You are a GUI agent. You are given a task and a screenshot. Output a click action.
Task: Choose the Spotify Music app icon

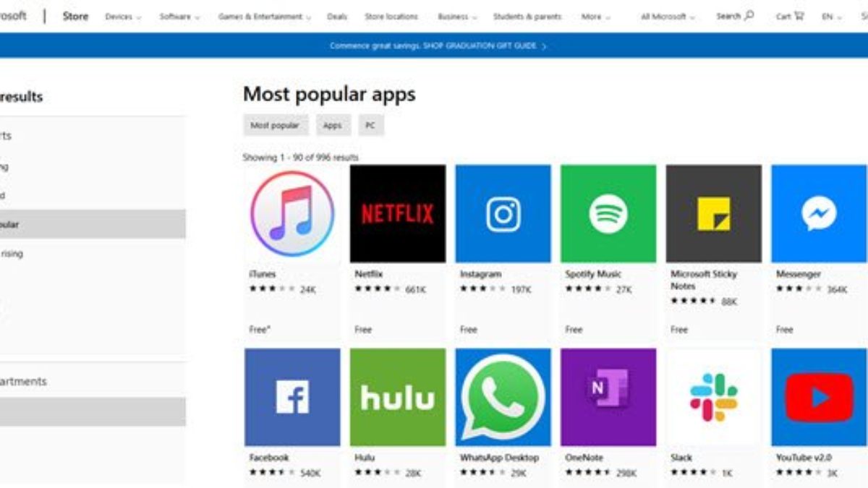[608, 213]
